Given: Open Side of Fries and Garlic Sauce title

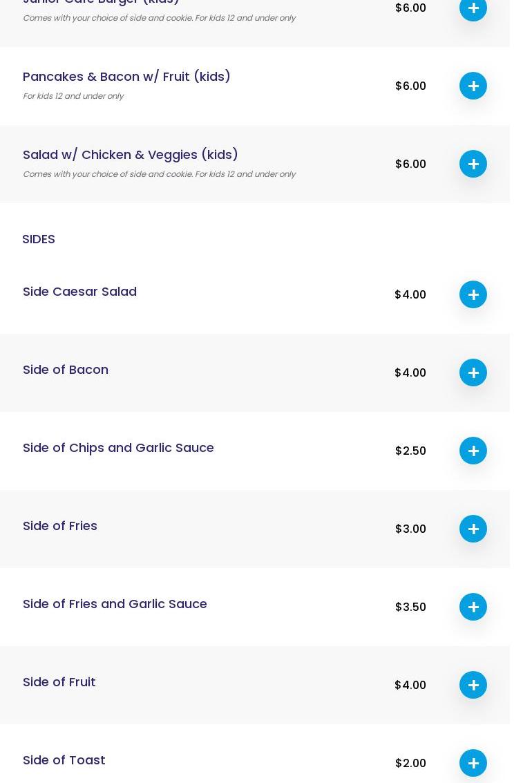Looking at the screenshot, I should tap(115, 604).
